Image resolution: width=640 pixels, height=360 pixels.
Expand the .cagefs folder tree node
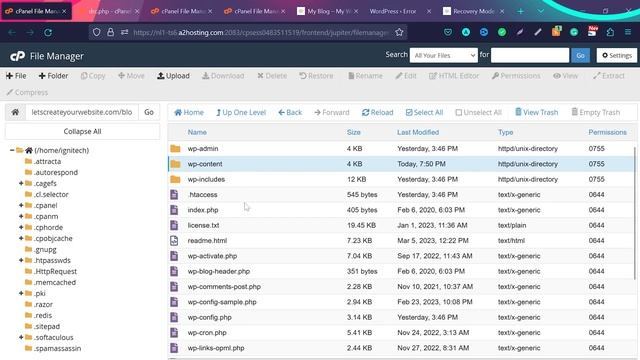21,183
